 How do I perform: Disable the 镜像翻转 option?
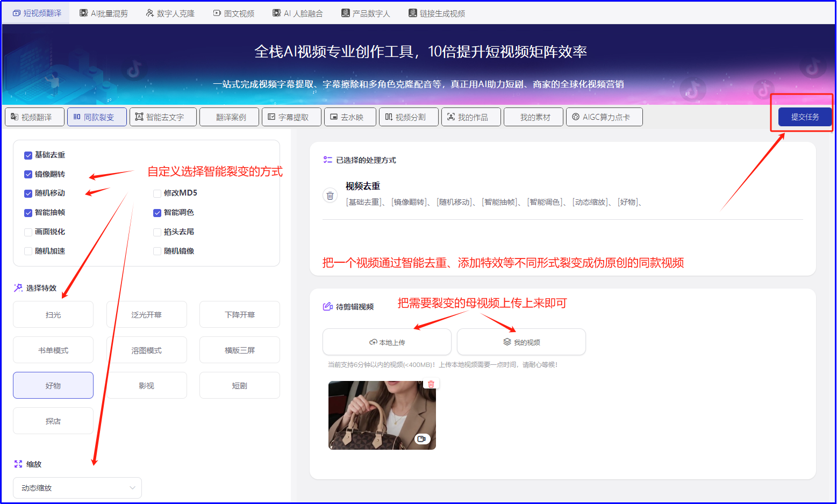[x=28, y=174]
